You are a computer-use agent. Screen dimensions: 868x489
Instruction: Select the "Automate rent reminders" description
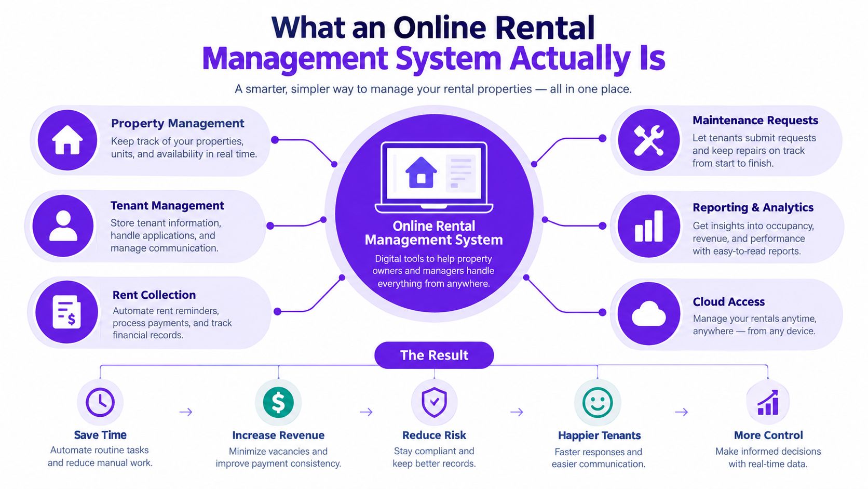pyautogui.click(x=172, y=323)
